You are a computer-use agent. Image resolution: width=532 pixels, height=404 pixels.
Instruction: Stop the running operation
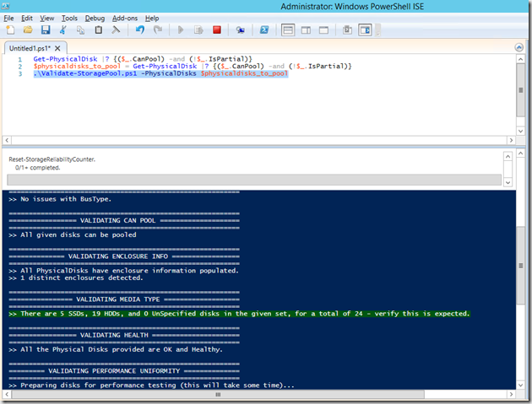pyautogui.click(x=217, y=30)
